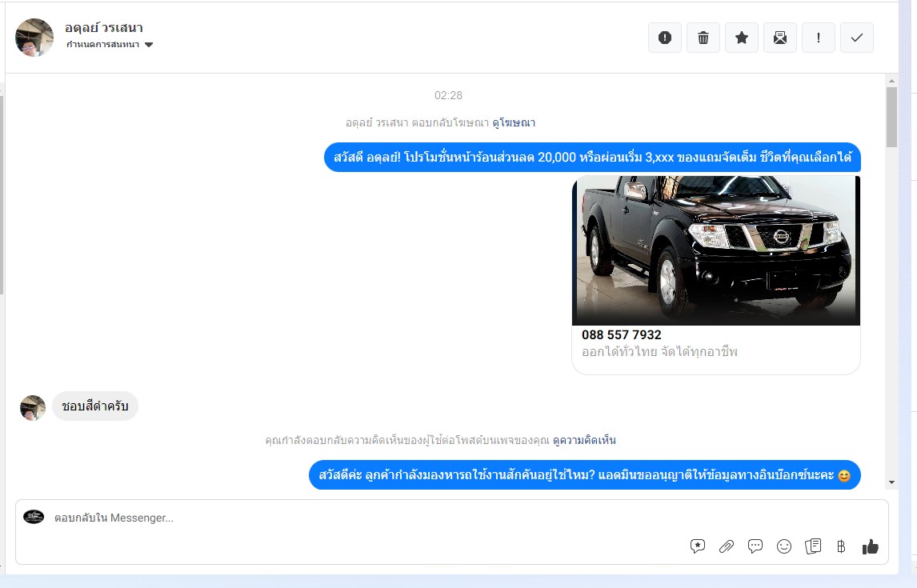The height and width of the screenshot is (588, 917).
Task: Delete conversation using trash can icon
Action: (x=703, y=38)
